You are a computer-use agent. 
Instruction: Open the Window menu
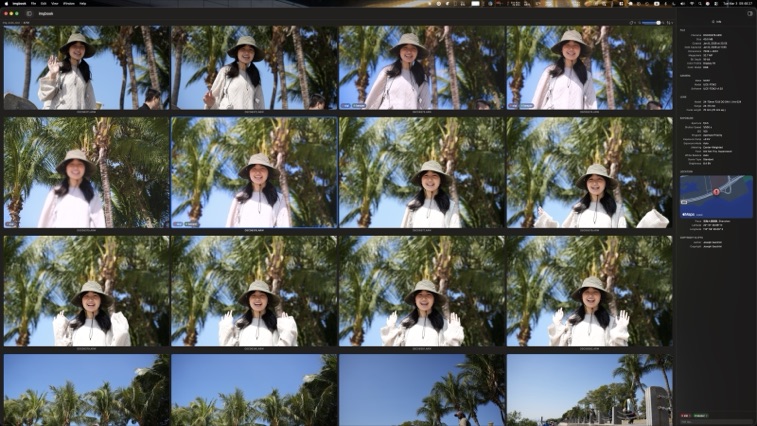pyautogui.click(x=69, y=3)
